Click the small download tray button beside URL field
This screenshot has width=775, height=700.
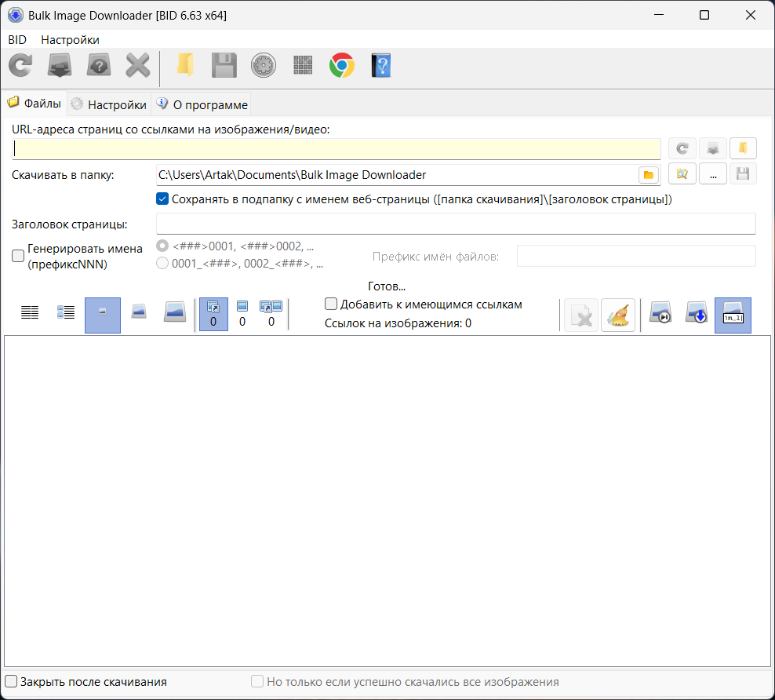point(713,148)
